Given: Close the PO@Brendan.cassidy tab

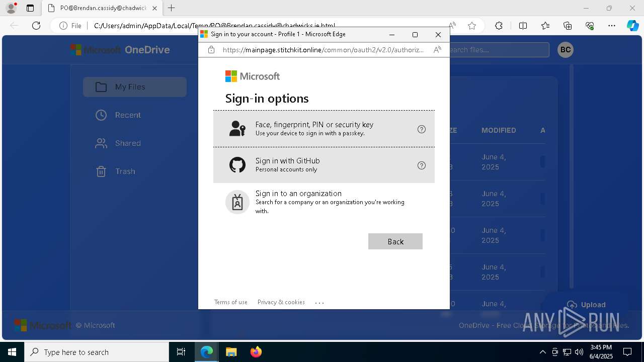Looking at the screenshot, I should coord(154,8).
